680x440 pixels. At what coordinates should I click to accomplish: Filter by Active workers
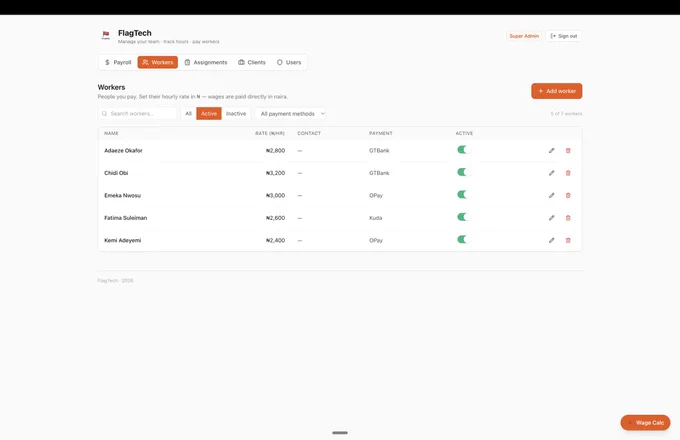[x=209, y=114]
